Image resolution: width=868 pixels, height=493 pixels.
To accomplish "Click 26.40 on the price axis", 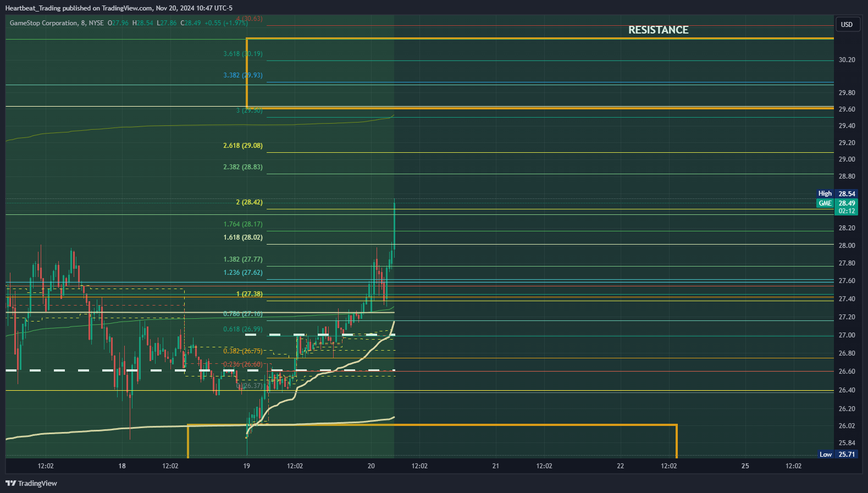I will tap(847, 390).
